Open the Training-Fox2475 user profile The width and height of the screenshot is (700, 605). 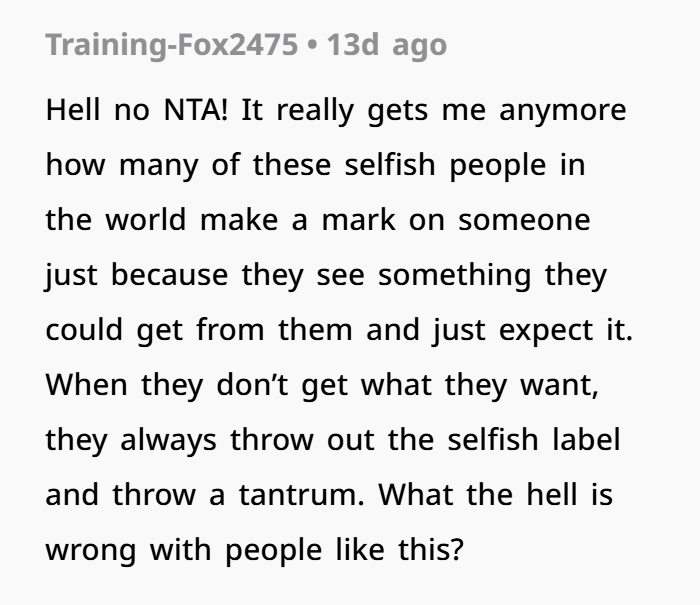coord(171,45)
